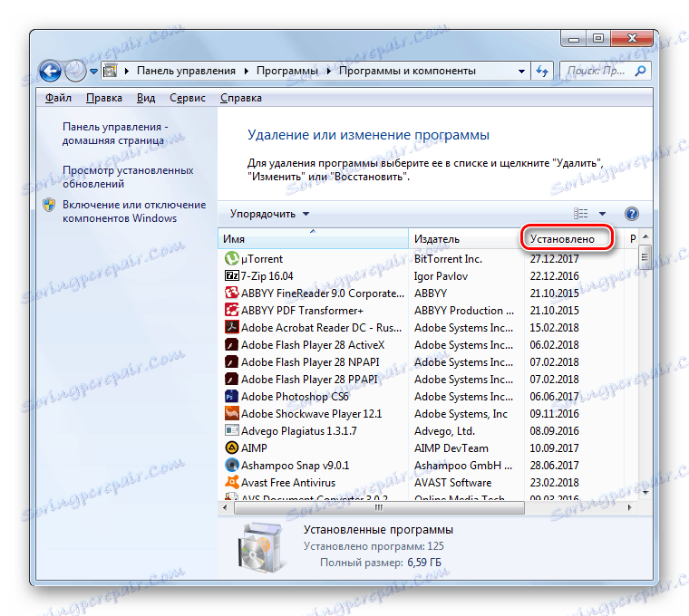Click the Adobe Shockwave Player 12.1 icon
689x616 pixels.
click(x=231, y=413)
